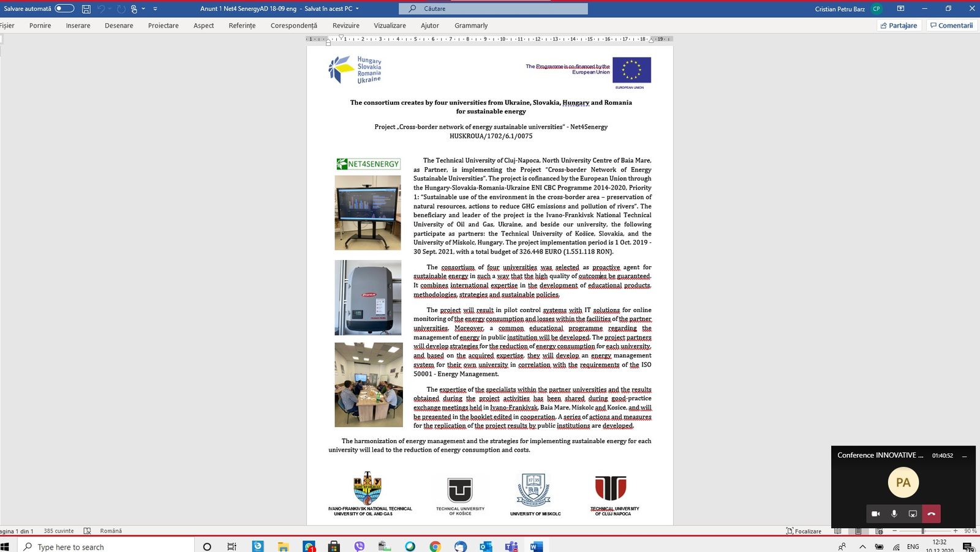Switch to the Pornire tab
The width and height of the screenshot is (980, 552).
tap(40, 26)
